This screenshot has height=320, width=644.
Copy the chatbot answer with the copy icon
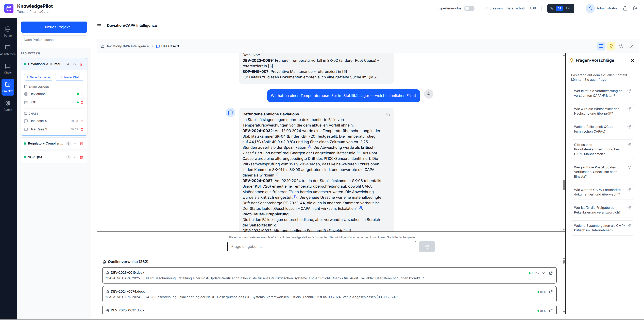(x=388, y=114)
